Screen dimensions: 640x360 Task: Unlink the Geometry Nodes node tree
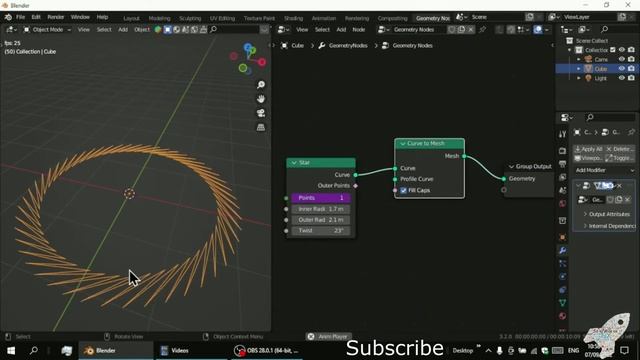coord(471,29)
